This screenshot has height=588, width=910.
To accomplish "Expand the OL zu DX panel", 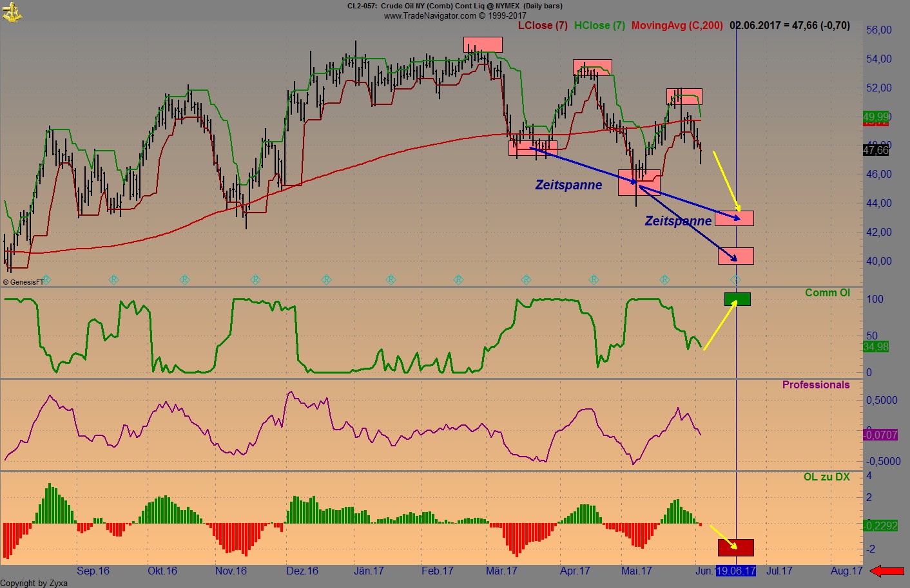I will point(828,477).
